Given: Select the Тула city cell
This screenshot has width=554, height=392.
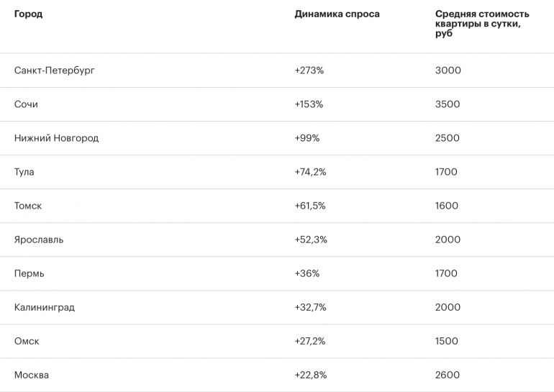Looking at the screenshot, I should [x=24, y=172].
